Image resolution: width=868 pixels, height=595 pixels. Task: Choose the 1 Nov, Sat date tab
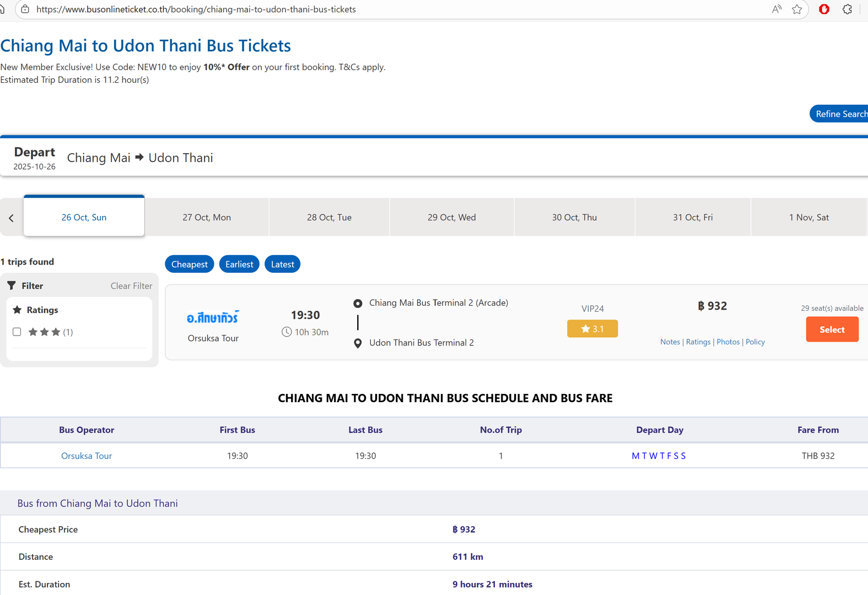[808, 218]
